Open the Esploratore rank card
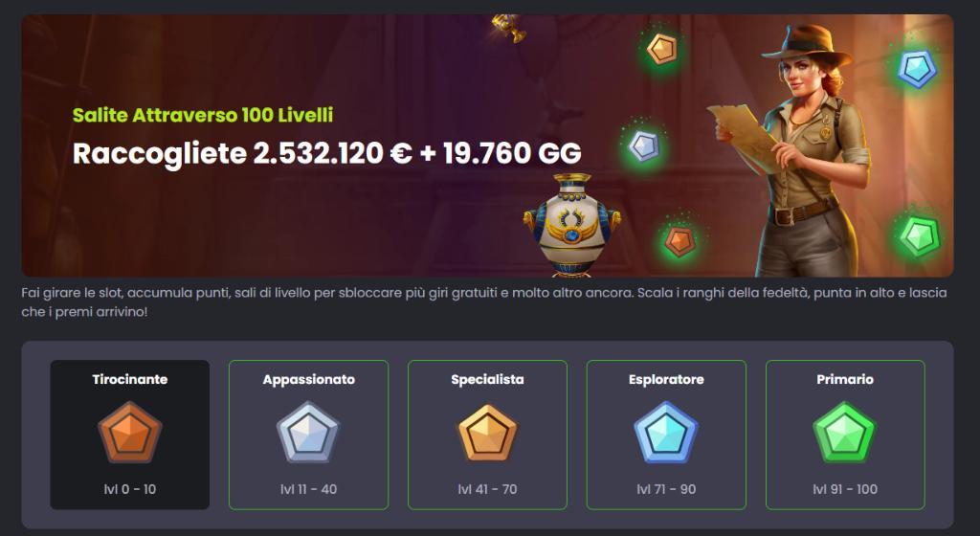980x536 pixels. point(666,435)
